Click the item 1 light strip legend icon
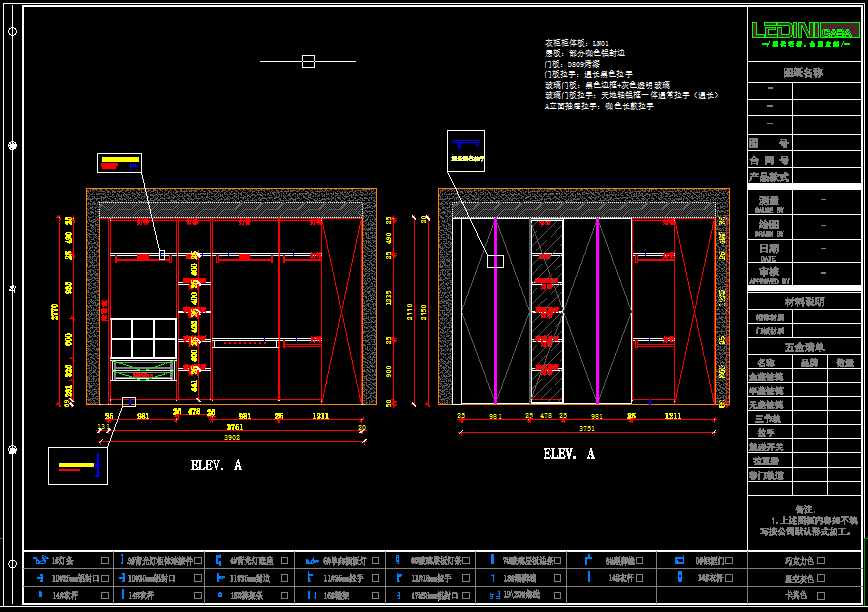The width and height of the screenshot is (868, 612). pyautogui.click(x=39, y=561)
